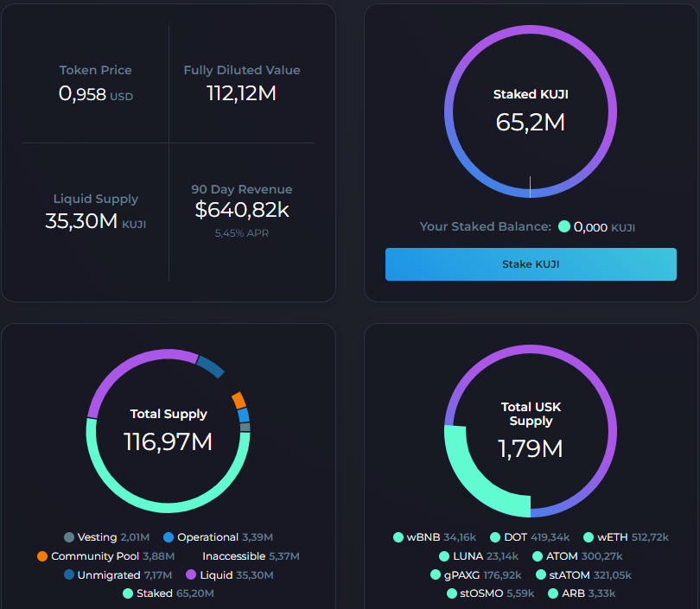The width and height of the screenshot is (700, 609).
Task: Click the thick green segment of USK Supply donut
Action: click(x=478, y=479)
